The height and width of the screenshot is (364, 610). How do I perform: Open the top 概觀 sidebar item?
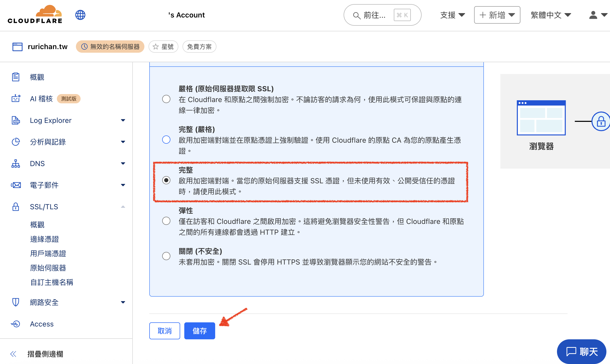(x=37, y=77)
